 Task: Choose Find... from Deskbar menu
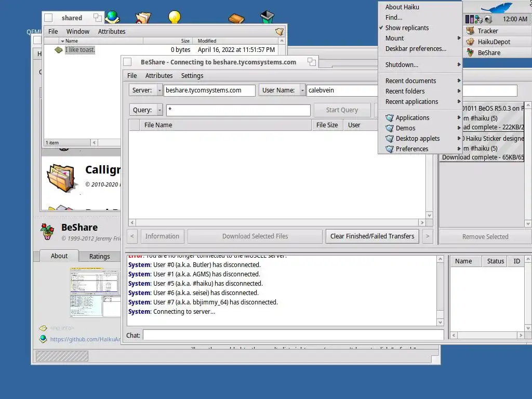point(420,18)
